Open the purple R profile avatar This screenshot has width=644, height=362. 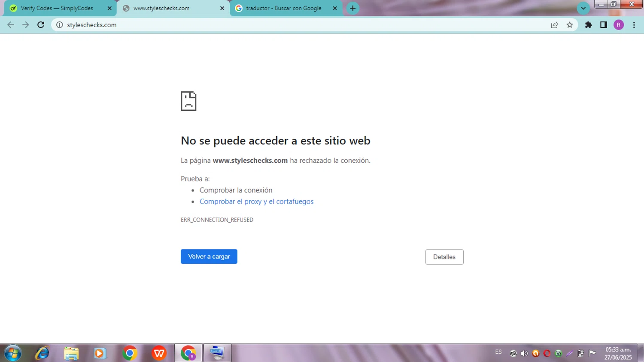(619, 25)
